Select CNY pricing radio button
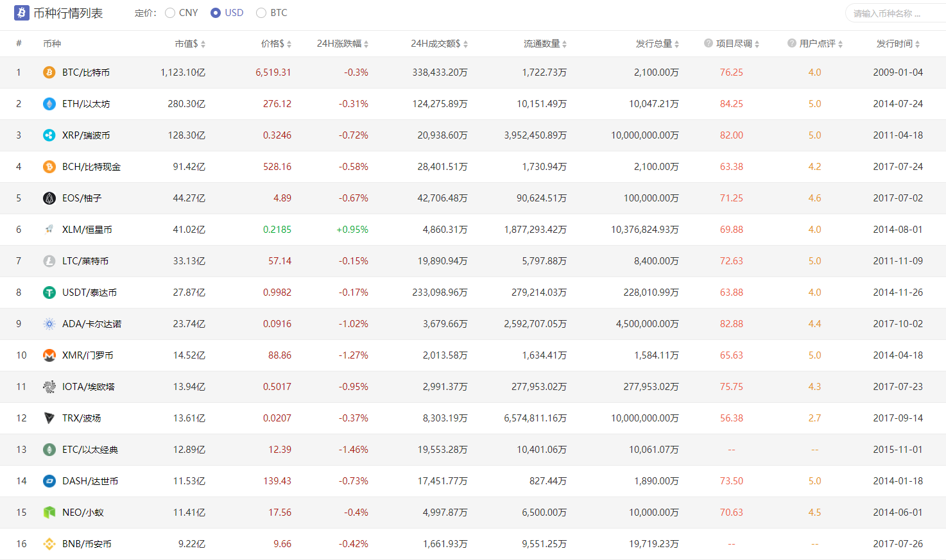946x560 pixels. (x=170, y=13)
